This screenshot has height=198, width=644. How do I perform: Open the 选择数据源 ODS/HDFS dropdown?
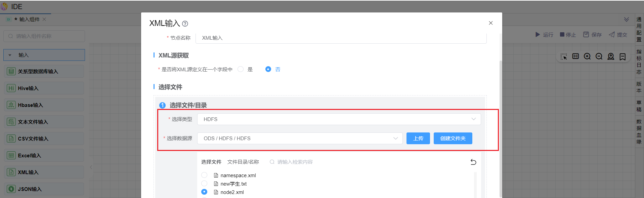[x=300, y=138]
